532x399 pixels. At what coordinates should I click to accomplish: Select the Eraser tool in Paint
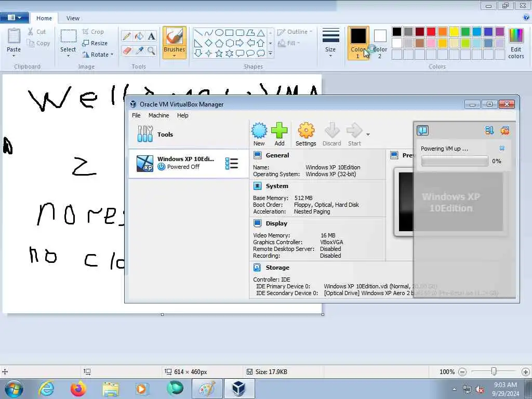click(x=127, y=51)
